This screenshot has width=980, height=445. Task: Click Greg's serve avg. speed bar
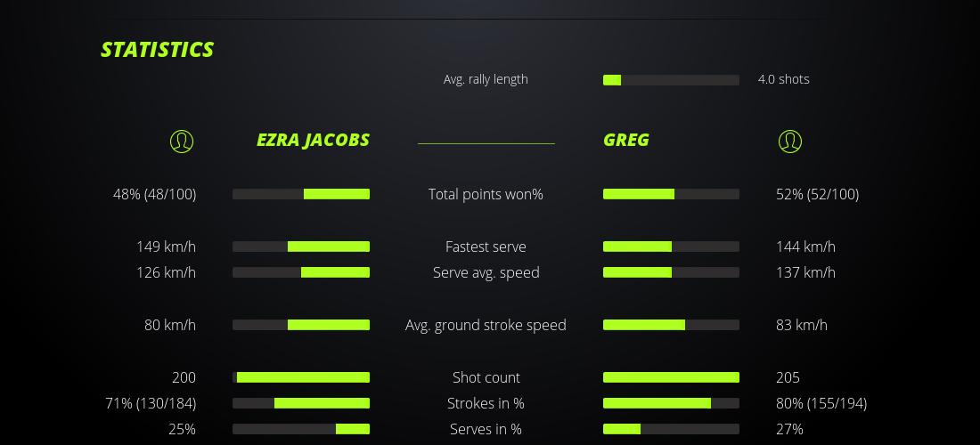click(x=671, y=272)
